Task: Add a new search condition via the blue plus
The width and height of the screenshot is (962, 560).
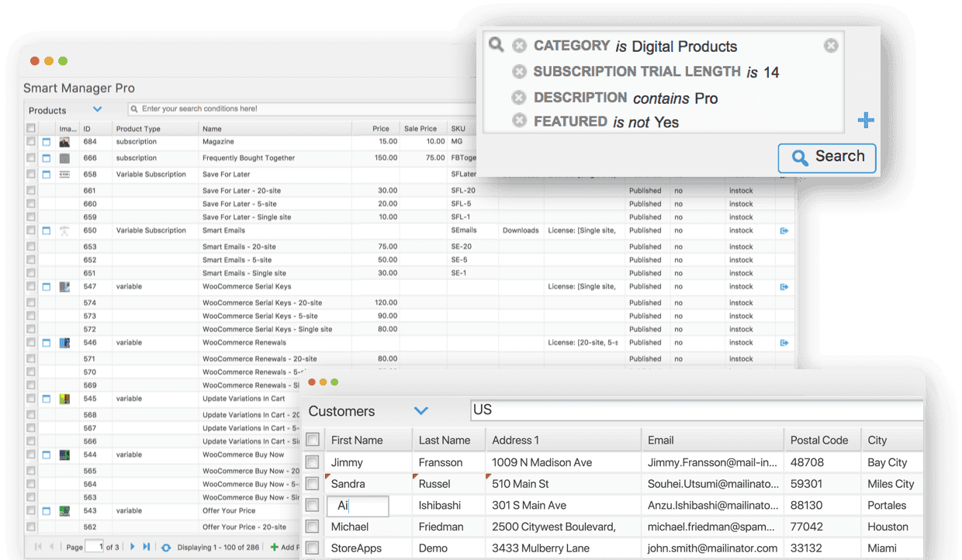Action: click(865, 119)
